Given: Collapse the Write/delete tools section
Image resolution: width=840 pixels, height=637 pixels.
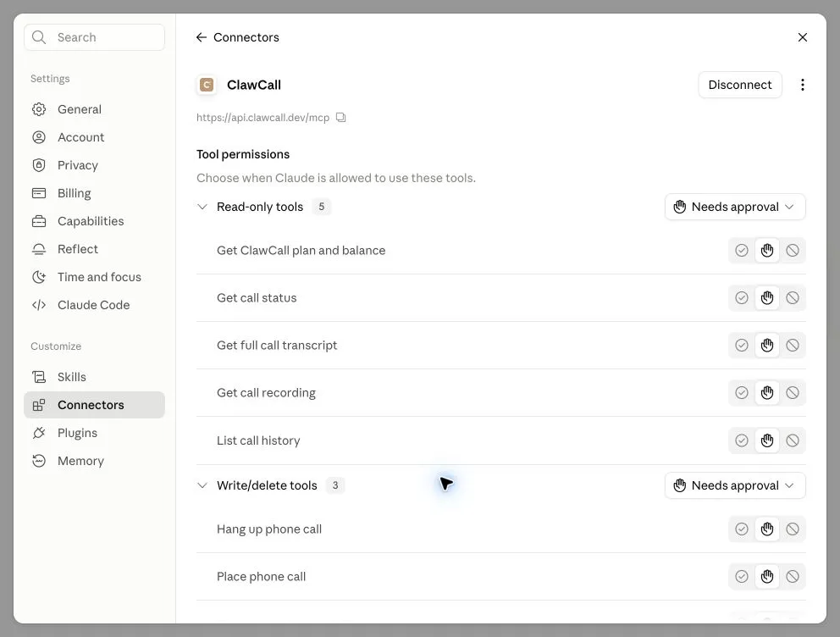Looking at the screenshot, I should pos(202,485).
